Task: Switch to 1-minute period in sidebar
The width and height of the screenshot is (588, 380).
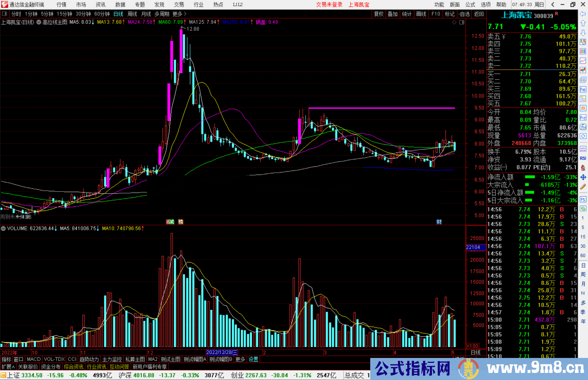Action: (x=583, y=218)
